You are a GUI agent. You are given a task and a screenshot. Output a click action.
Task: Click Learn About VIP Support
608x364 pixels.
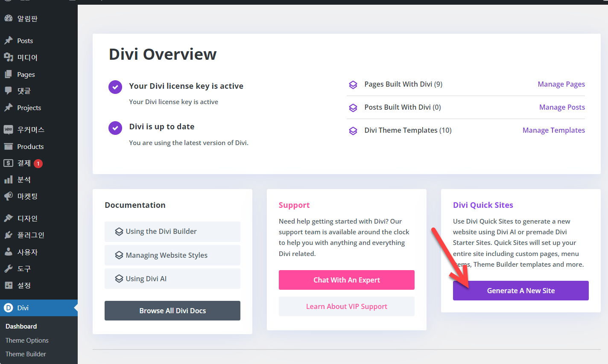(347, 306)
